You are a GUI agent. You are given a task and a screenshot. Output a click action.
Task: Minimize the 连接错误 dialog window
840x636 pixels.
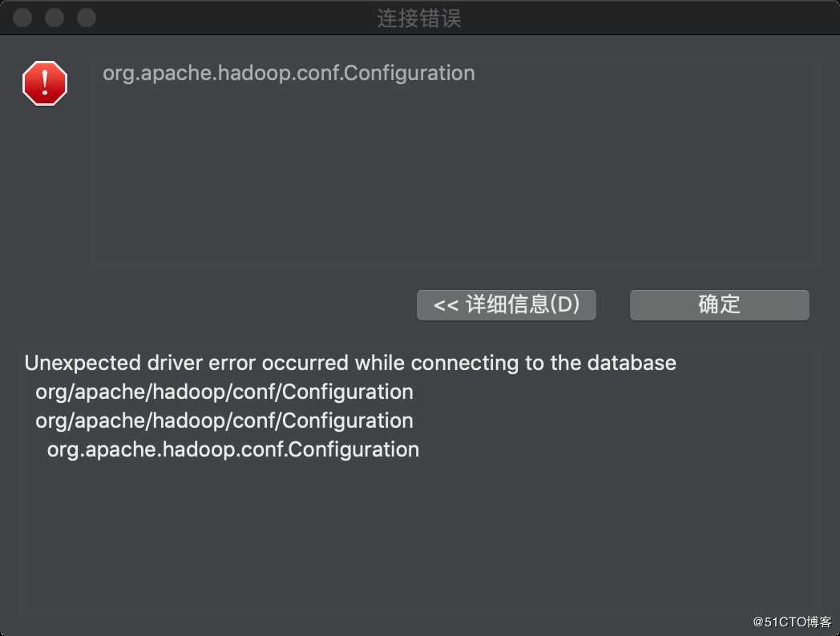click(x=55, y=18)
